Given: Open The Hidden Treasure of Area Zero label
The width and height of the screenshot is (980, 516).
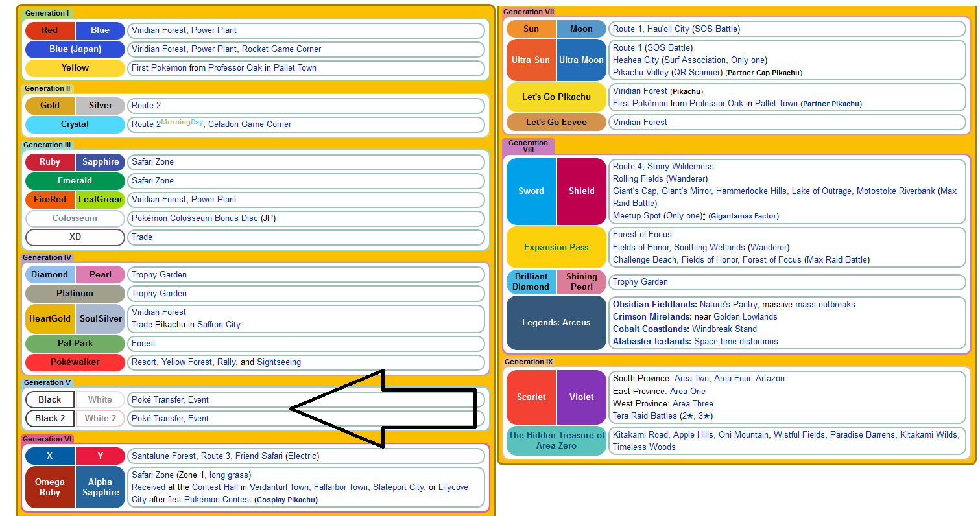Looking at the screenshot, I should (556, 441).
